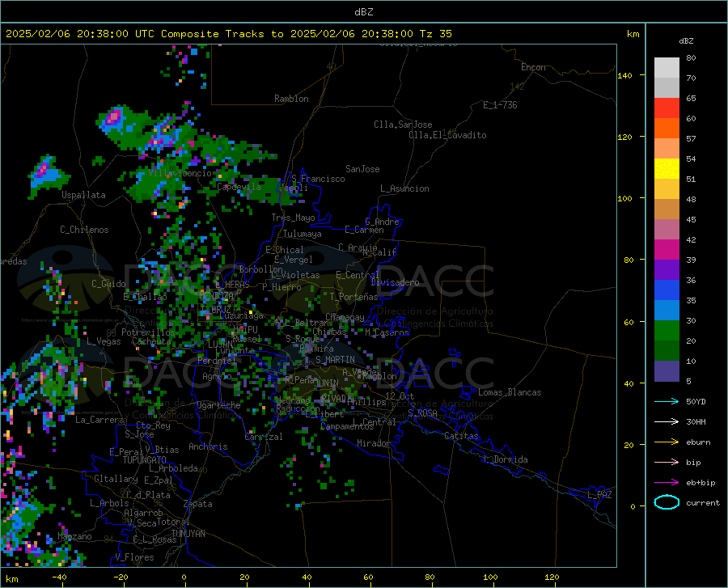The image size is (728, 588).
Task: Click the '50YD' legend label
Action: pyautogui.click(x=696, y=401)
